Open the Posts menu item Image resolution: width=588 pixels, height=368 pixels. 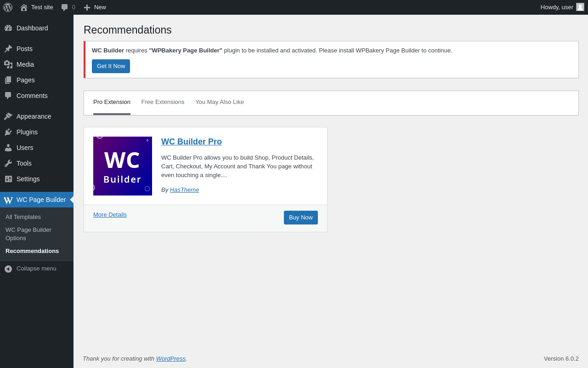[x=24, y=49]
